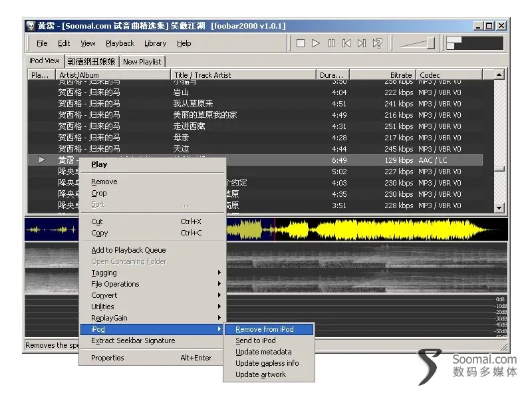This screenshot has height=399, width=532.
Task: Choose Copy from the context menu
Action: pos(153,233)
